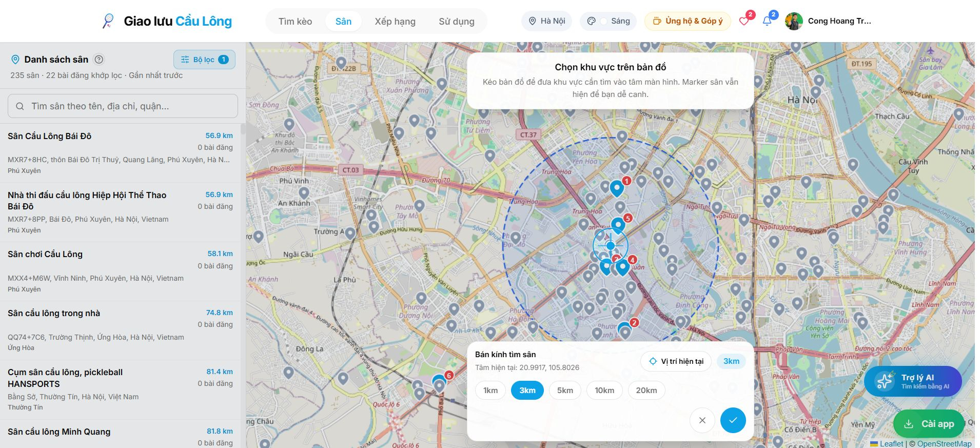Click the map marker with badge 5

tap(618, 225)
